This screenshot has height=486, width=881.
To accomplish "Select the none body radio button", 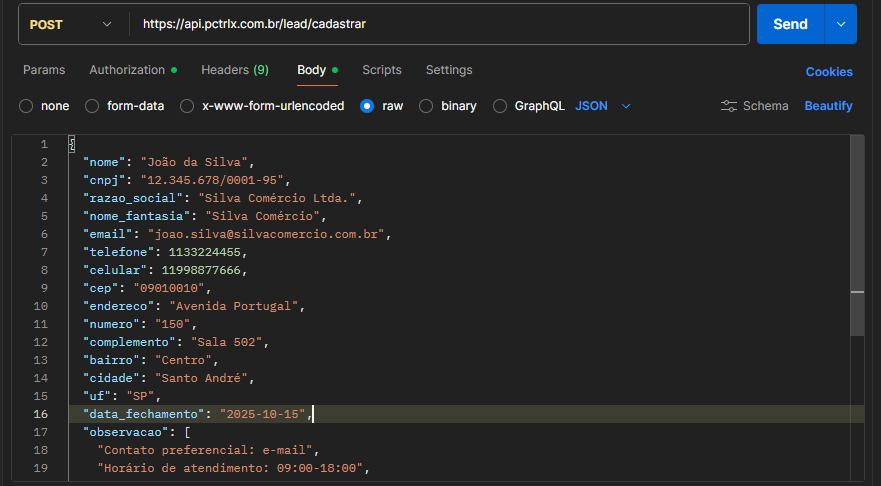I will point(27,106).
